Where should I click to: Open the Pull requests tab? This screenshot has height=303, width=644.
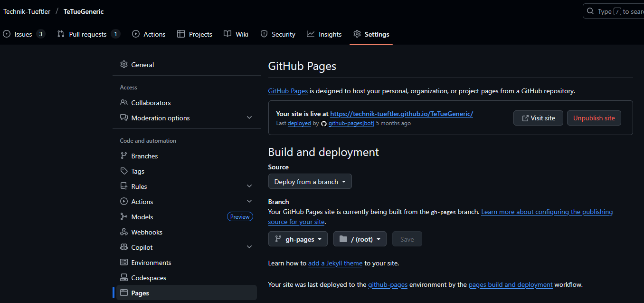tap(88, 34)
